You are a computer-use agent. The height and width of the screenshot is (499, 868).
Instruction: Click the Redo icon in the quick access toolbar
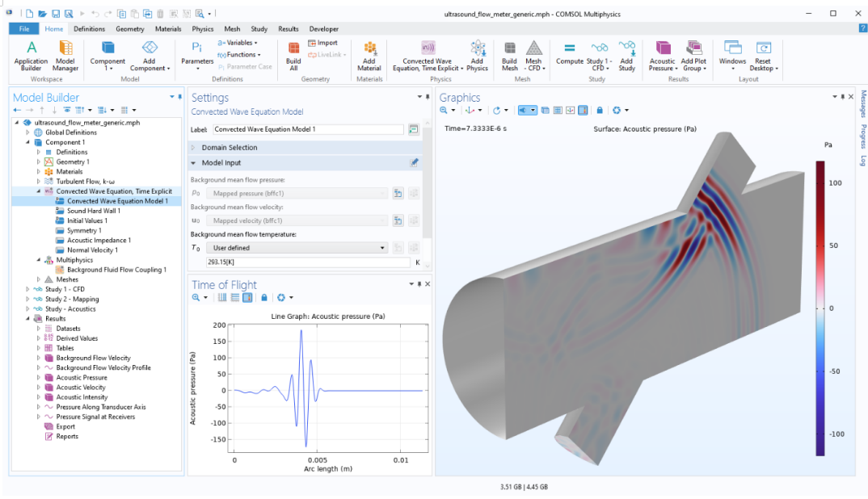click(108, 13)
